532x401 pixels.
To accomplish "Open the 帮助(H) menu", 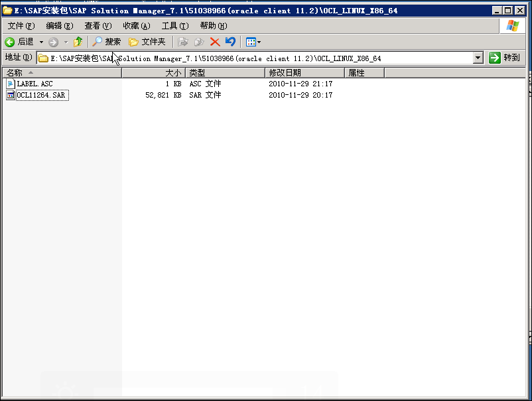I will pyautogui.click(x=214, y=26).
